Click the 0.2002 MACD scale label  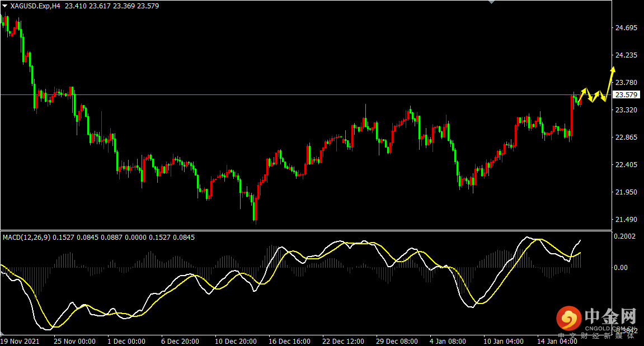tap(626, 237)
